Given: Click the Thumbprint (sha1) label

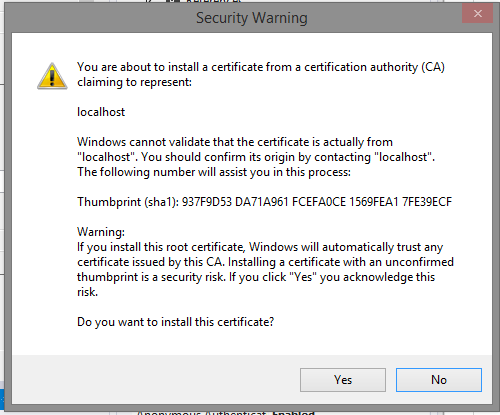Looking at the screenshot, I should (x=128, y=202).
